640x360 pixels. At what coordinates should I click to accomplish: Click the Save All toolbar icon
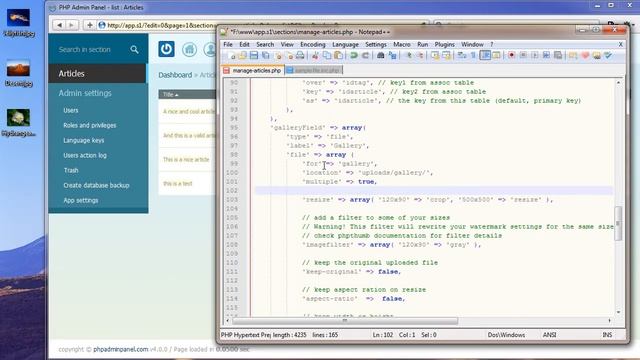[266, 56]
